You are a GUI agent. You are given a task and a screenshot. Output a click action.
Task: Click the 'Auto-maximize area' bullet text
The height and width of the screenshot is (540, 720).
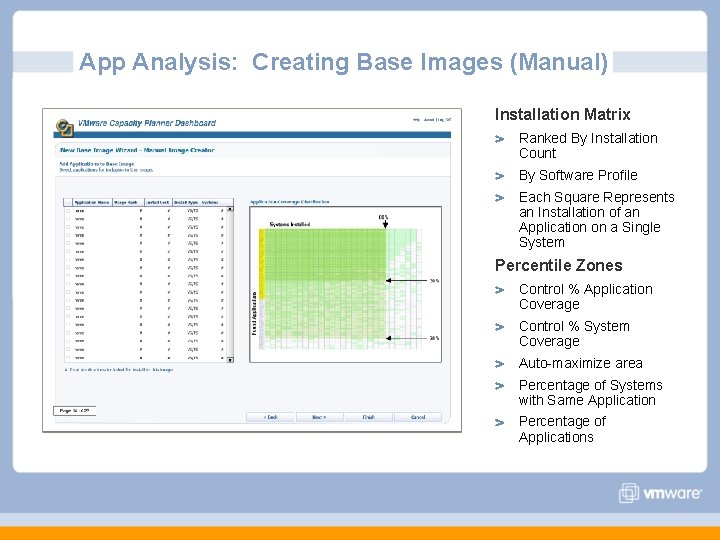click(x=580, y=363)
